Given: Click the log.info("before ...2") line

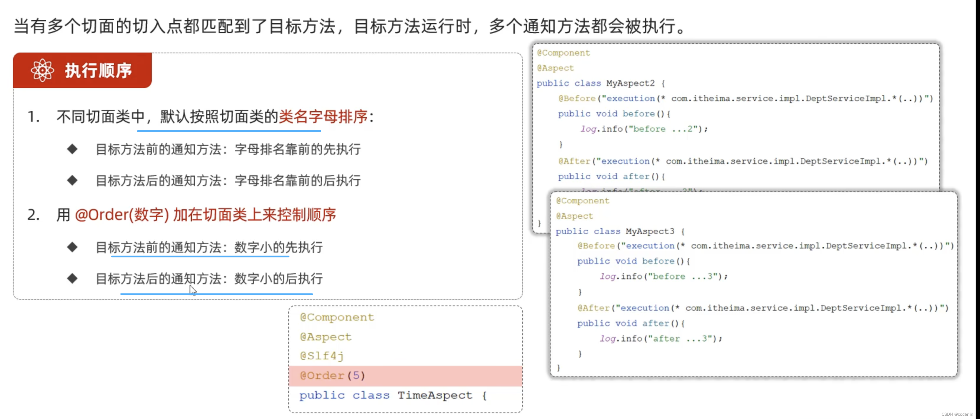Looking at the screenshot, I should (644, 129).
